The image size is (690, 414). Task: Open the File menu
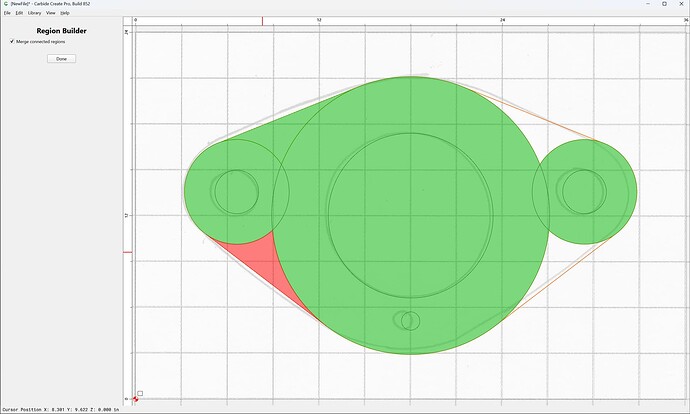(7, 13)
